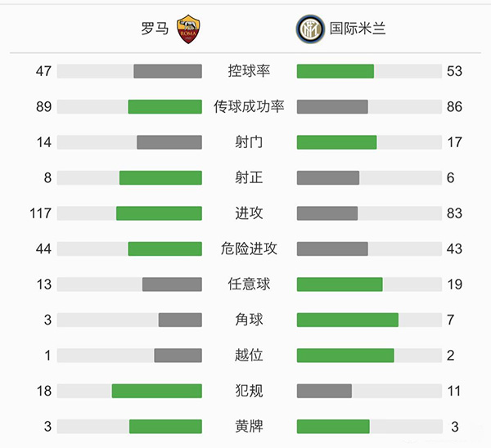This screenshot has width=491, height=448.
Task: Click the Inter Milan team crest icon
Action: click(x=309, y=29)
